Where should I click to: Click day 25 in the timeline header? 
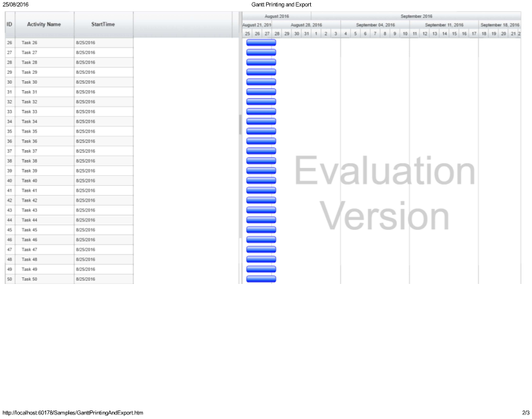point(248,34)
